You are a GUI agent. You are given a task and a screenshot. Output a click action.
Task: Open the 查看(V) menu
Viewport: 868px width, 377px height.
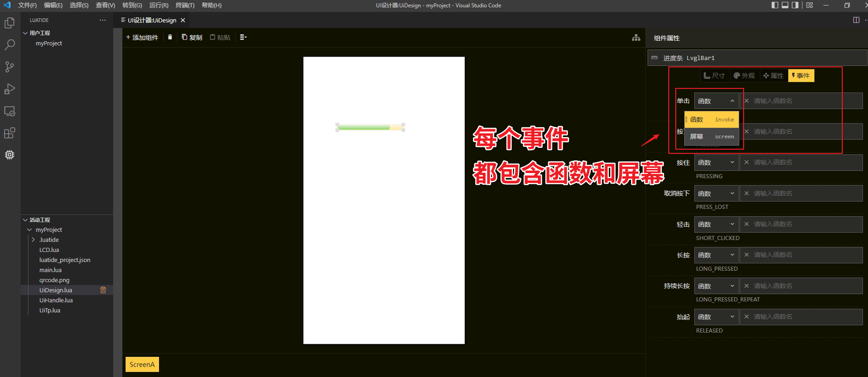(105, 5)
